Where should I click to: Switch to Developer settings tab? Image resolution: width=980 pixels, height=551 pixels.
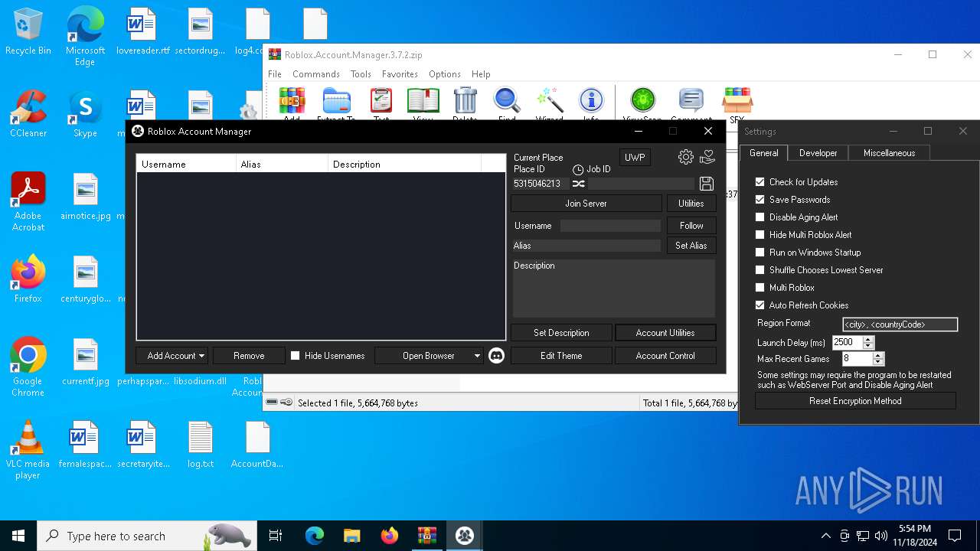pyautogui.click(x=818, y=153)
